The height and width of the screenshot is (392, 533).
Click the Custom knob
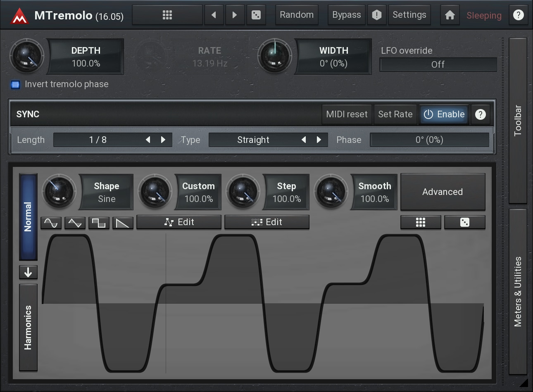click(x=155, y=192)
